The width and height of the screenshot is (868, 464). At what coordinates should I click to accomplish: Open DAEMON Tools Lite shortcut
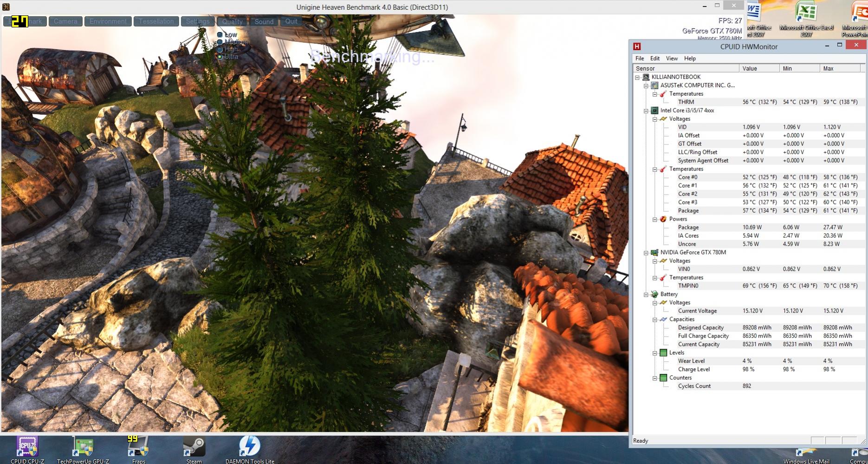[x=250, y=449]
